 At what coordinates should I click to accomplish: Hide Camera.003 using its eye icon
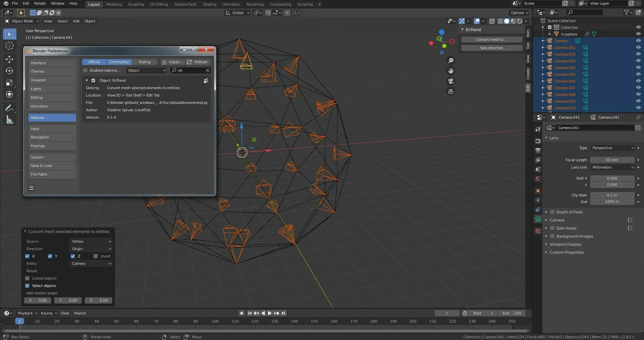click(x=638, y=61)
